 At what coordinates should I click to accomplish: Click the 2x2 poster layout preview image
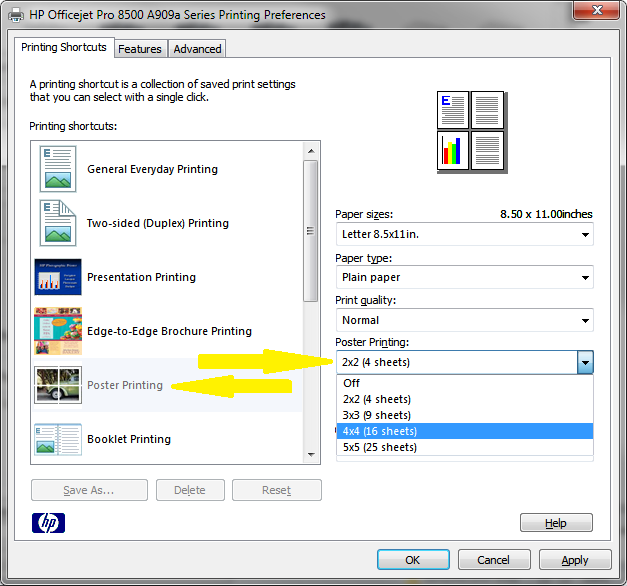click(x=472, y=132)
